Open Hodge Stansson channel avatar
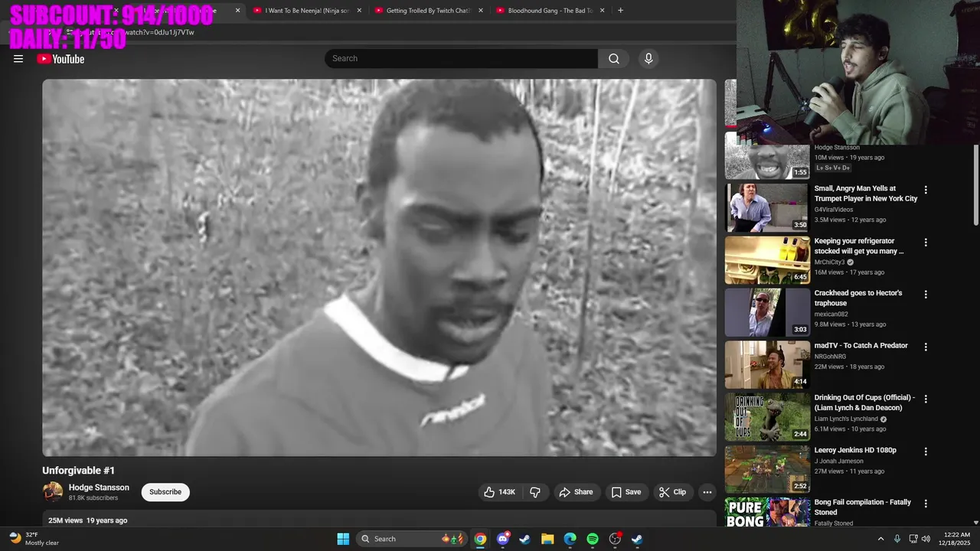Viewport: 980px width, 551px height. 53,492
